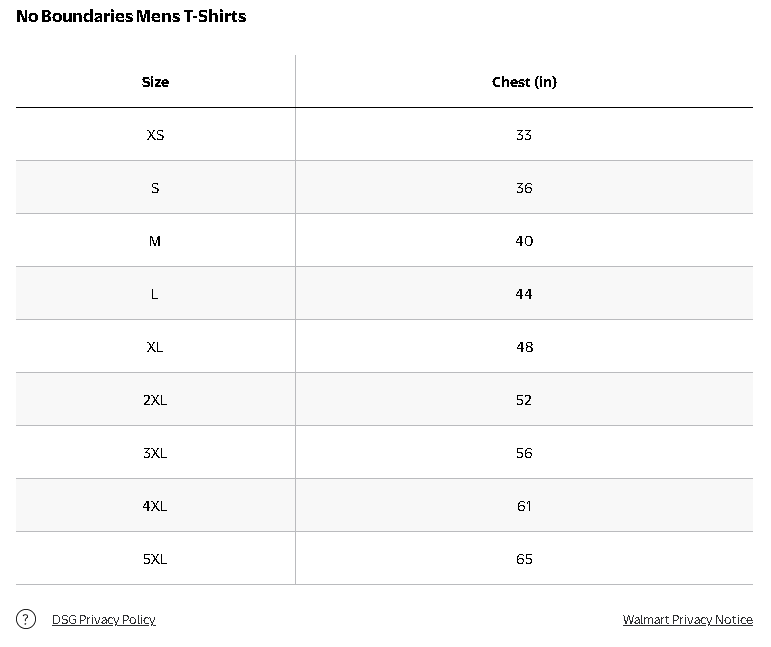Click the 4XL size cell
The height and width of the screenshot is (647, 771).
[155, 506]
